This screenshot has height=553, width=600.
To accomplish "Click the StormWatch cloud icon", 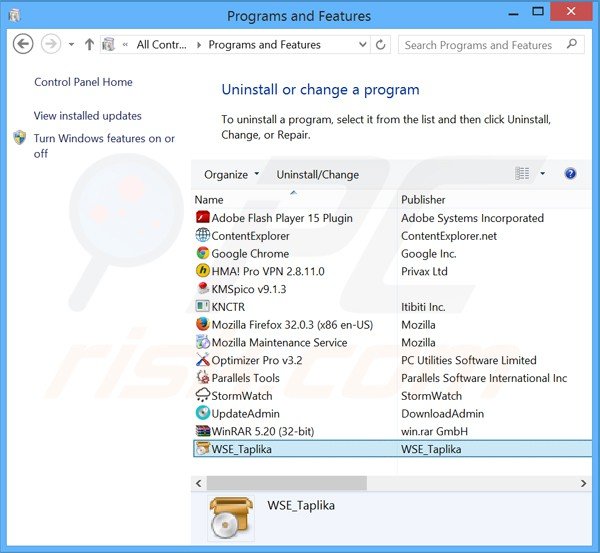I will tap(203, 395).
